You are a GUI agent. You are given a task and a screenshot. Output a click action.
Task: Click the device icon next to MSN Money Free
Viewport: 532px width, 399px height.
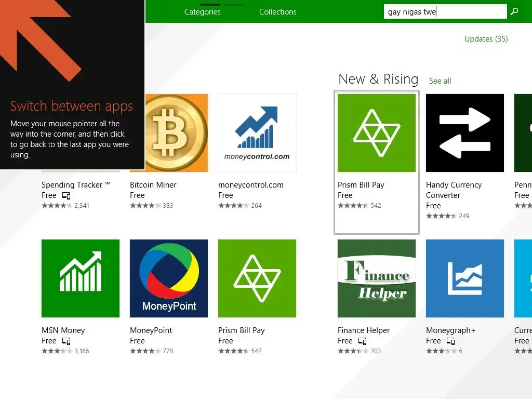[x=66, y=341]
